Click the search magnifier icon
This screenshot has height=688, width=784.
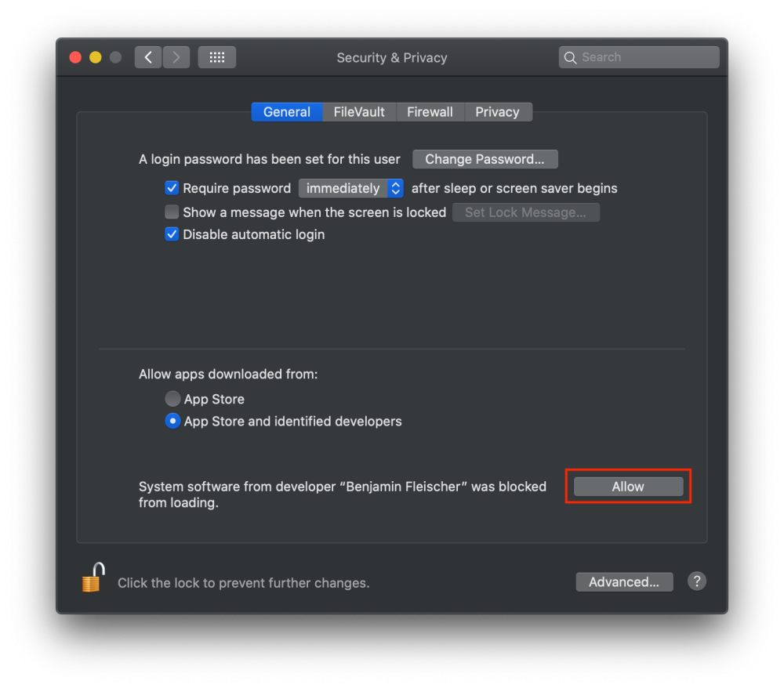click(x=571, y=57)
